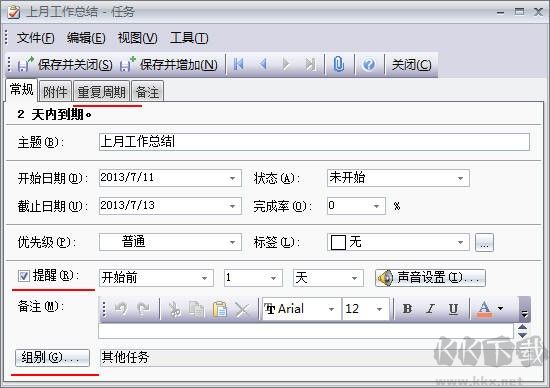Screen dimensions: 550x388
Task: Go to last record arrow icon
Action: pyautogui.click(x=310, y=64)
